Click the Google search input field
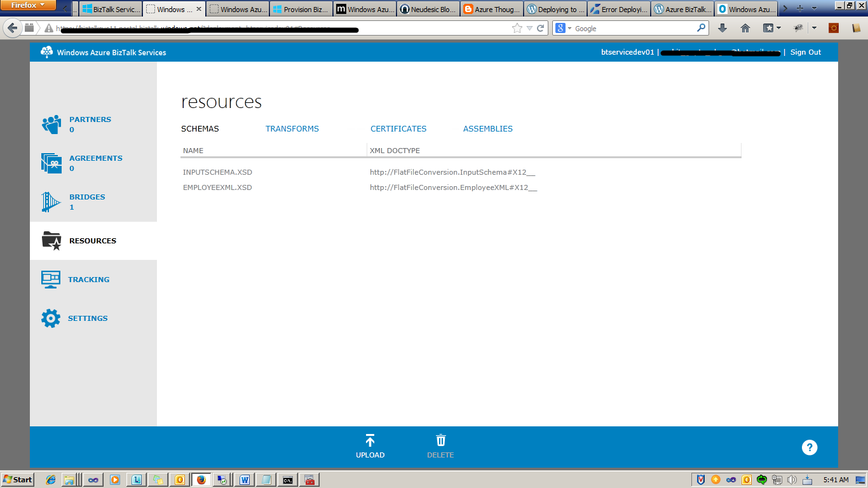The width and height of the screenshot is (868, 488). coord(634,28)
